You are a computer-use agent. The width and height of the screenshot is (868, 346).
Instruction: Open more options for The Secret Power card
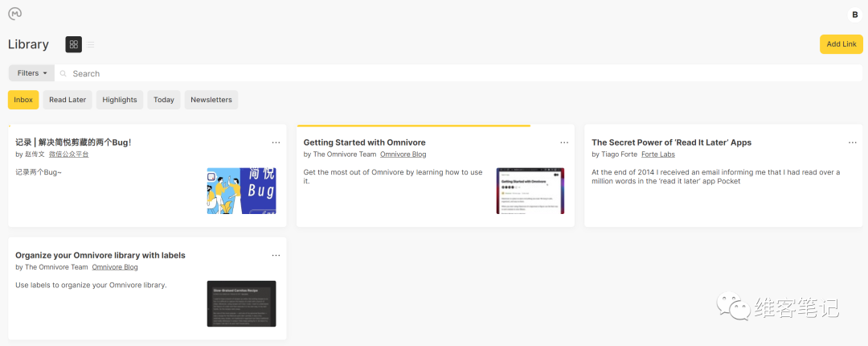(x=853, y=142)
